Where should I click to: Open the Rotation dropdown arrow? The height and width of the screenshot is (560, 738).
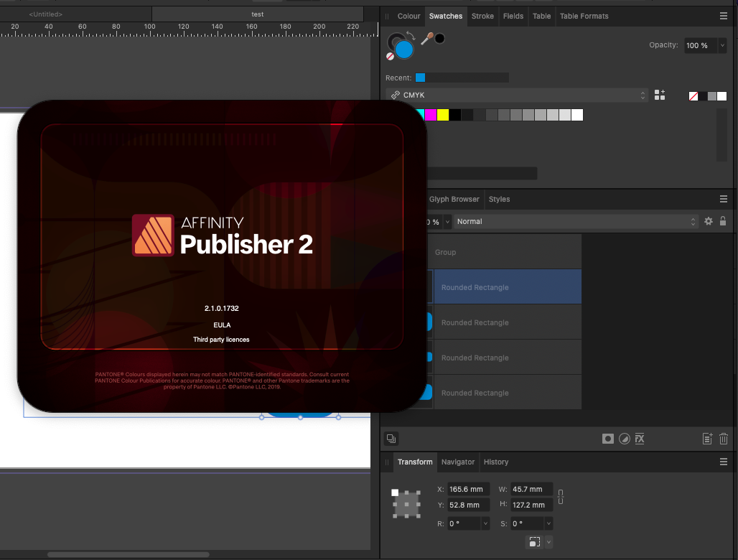pos(485,524)
